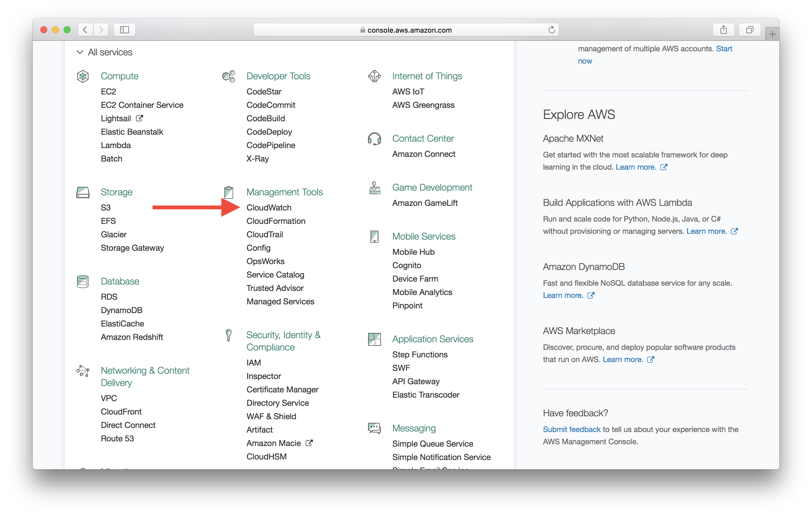This screenshot has height=516, width=812.
Task: Toggle the Safari sidebar button
Action: click(x=125, y=30)
